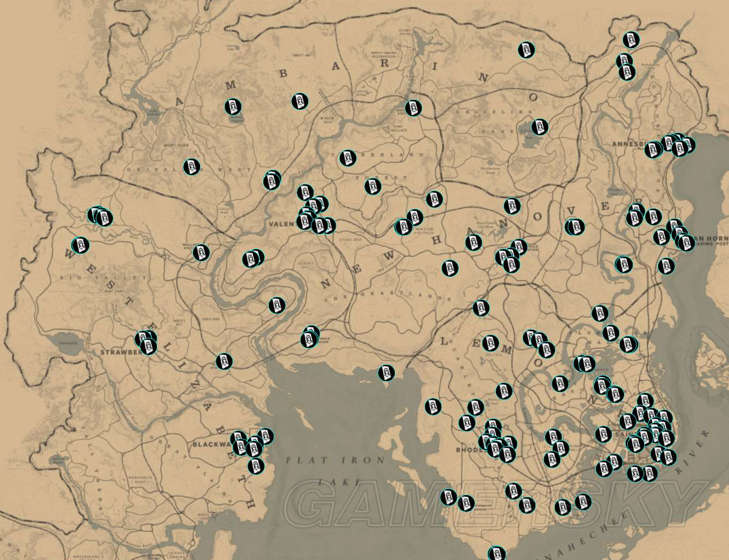The height and width of the screenshot is (560, 729).
Task: Choose the card marker below Mount Hagen
Action: pyautogui.click(x=191, y=167)
